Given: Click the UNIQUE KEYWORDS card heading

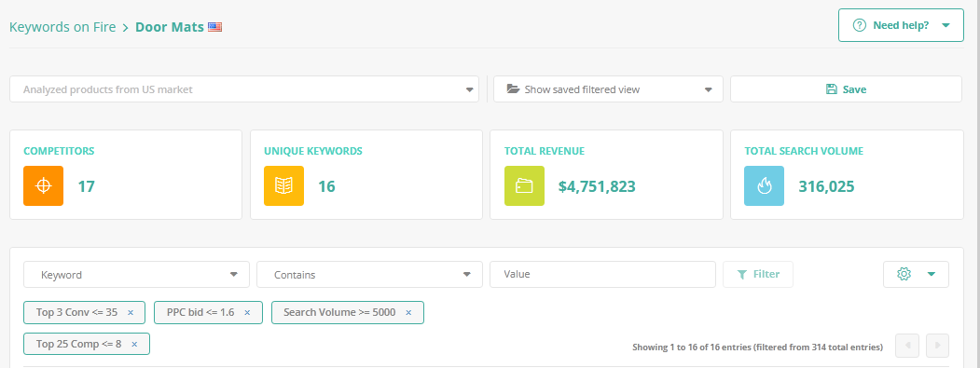Looking at the screenshot, I should [313, 151].
